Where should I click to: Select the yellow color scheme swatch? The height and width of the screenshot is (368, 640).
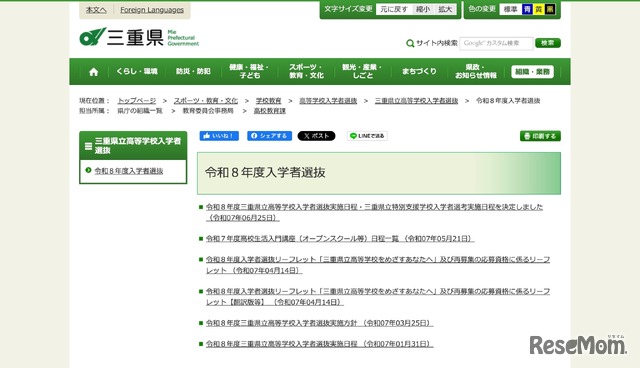pos(538,9)
